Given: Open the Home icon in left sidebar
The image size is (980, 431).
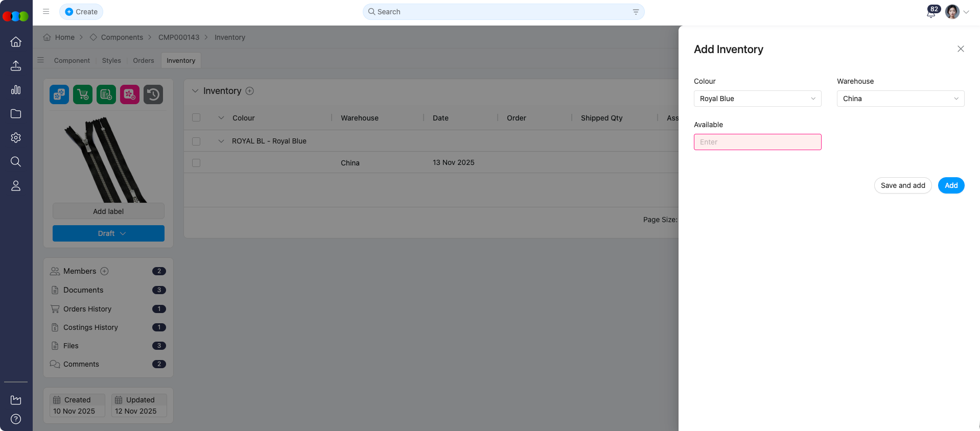Looking at the screenshot, I should tap(16, 42).
